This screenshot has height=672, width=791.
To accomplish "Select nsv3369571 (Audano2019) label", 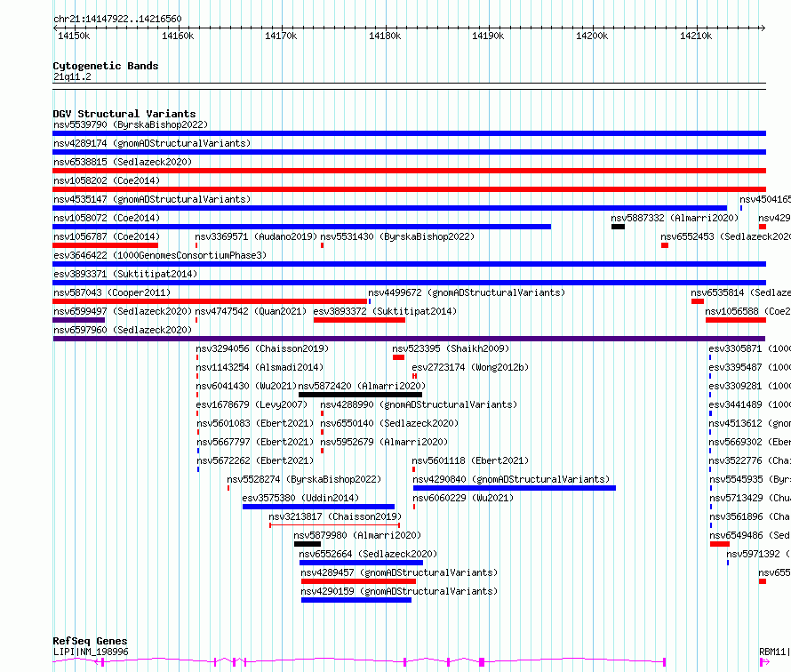I will tap(256, 236).
